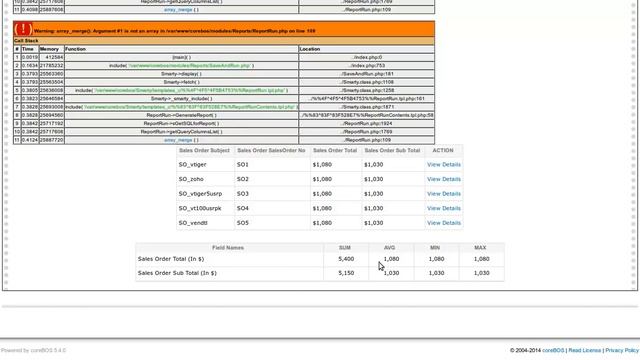Image resolution: width=640 pixels, height=360 pixels.
Task: Click the $1,080 total in the SO_vt100usrpk row
Action: tap(322, 208)
